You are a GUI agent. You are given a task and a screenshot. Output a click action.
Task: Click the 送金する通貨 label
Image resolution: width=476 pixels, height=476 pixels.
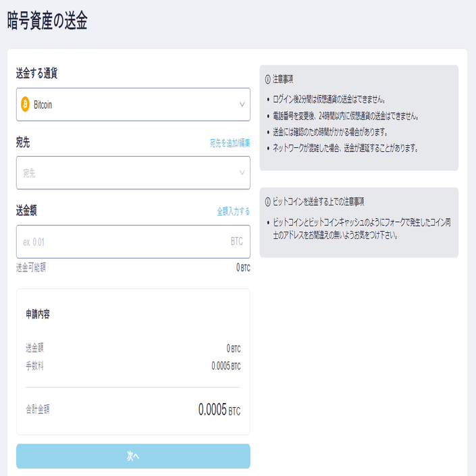click(36, 73)
